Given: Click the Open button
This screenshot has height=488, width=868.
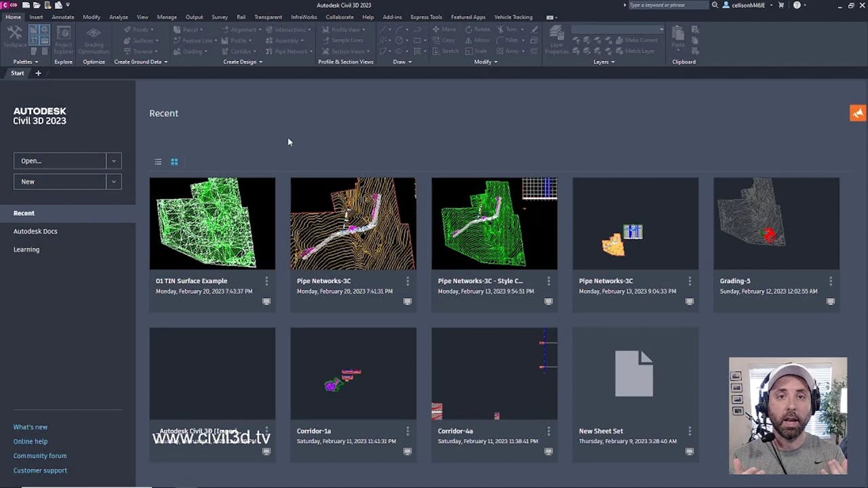Looking at the screenshot, I should (60, 161).
